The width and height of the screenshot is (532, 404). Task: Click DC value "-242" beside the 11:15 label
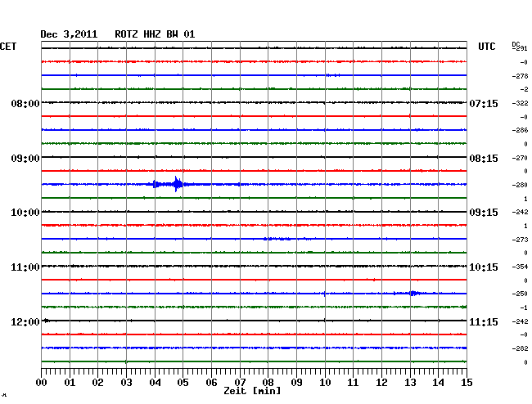(x=520, y=321)
